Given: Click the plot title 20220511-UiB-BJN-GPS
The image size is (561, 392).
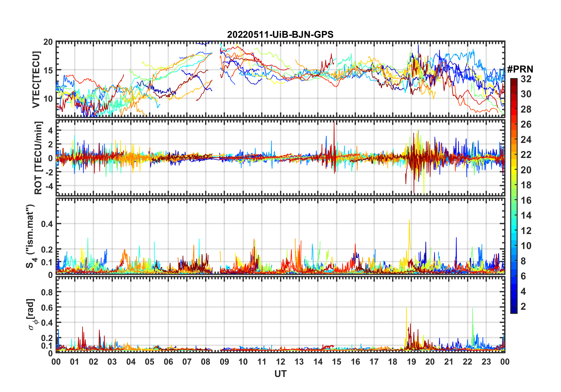Looking at the screenshot, I should tap(280, 34).
